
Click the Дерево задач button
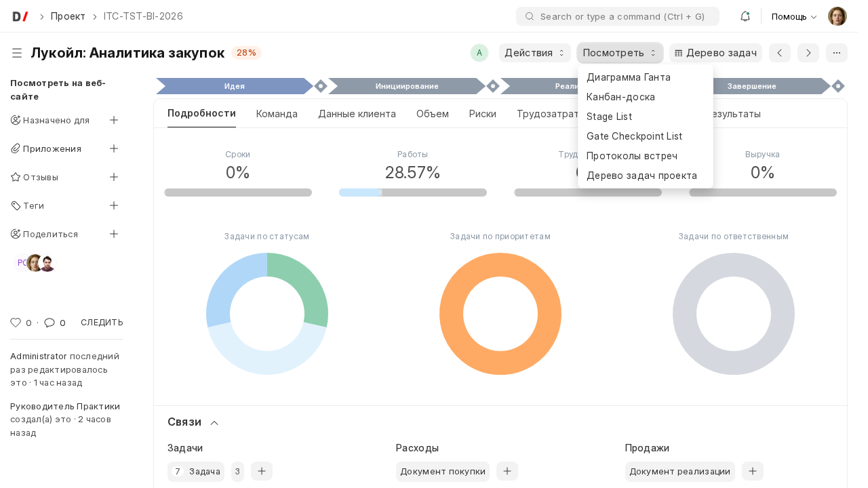click(715, 53)
